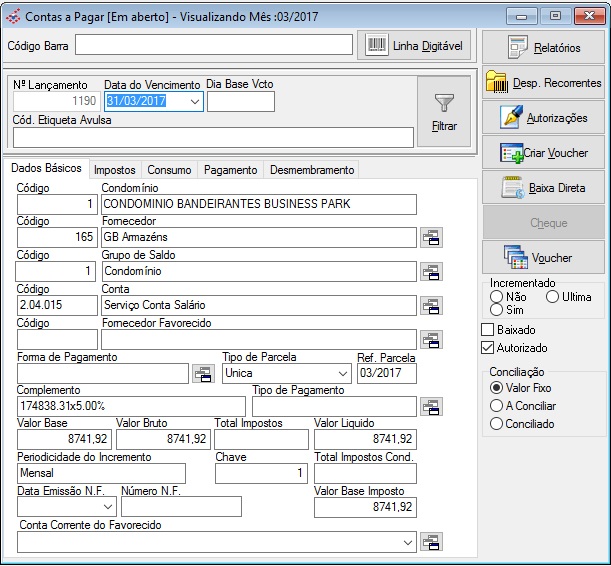Viewport: 611px width, 566px height.
Task: Uncheck the Autorizado checkbox
Action: pos(488,348)
